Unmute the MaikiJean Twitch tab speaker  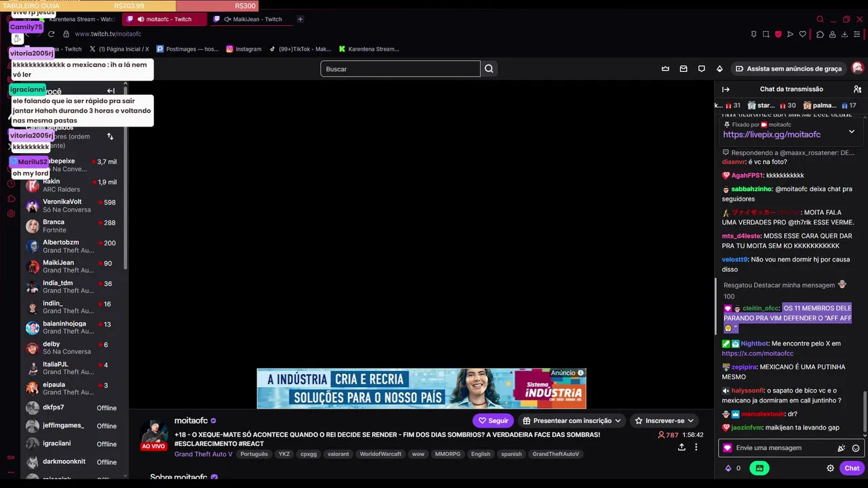(x=228, y=19)
